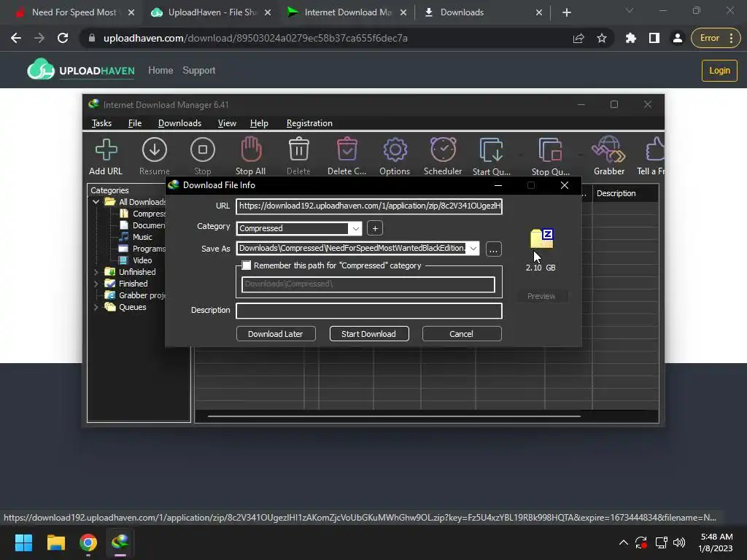Click the browser back arrow
Image resolution: width=747 pixels, height=560 pixels.
tap(16, 38)
